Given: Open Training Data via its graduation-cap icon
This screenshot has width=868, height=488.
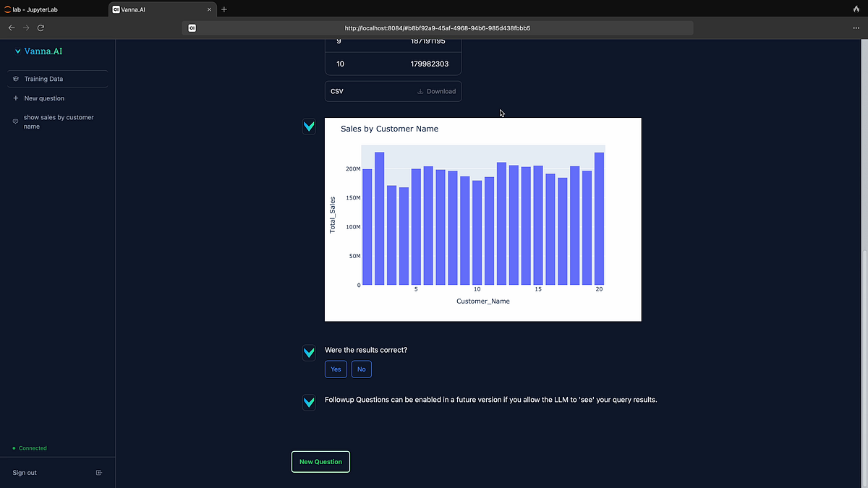Looking at the screenshot, I should coord(14,78).
